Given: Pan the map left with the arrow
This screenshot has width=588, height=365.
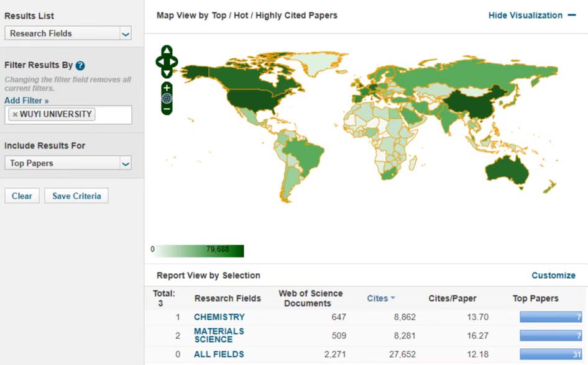Looking at the screenshot, I should 160,62.
